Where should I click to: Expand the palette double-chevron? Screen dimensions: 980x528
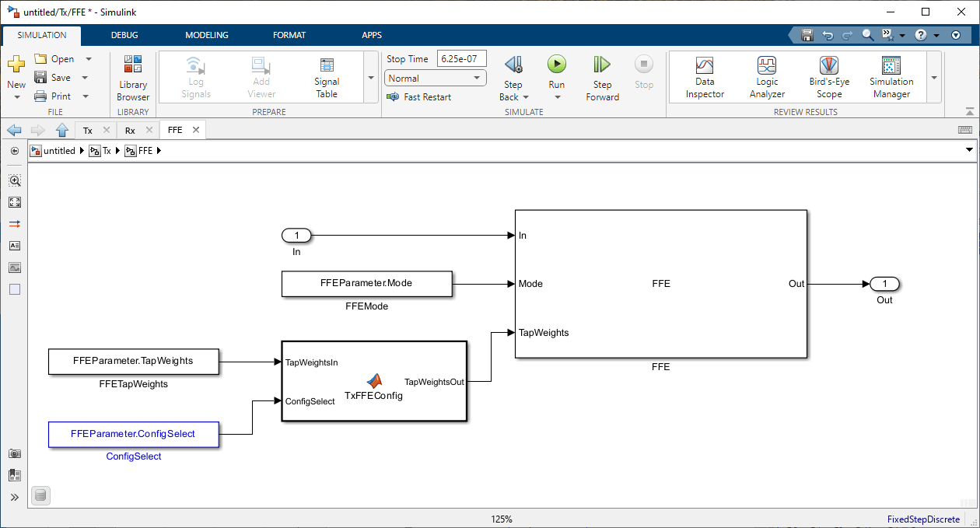15,497
